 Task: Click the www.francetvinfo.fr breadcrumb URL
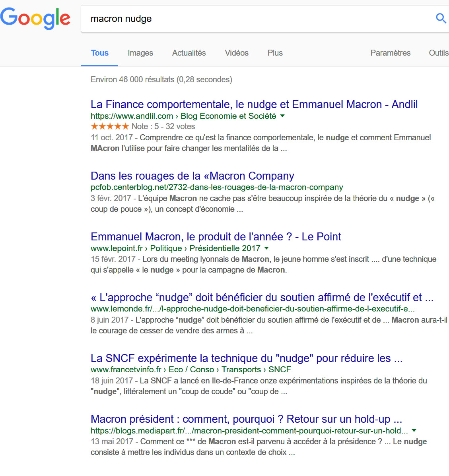coord(126,370)
